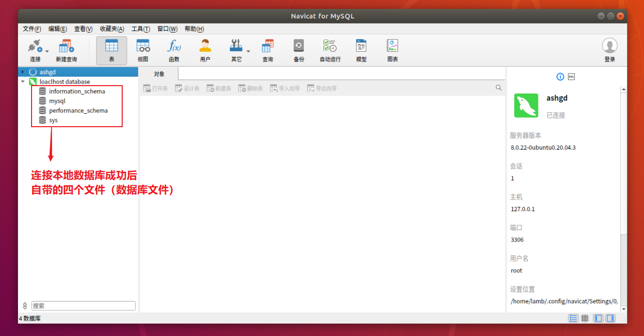This screenshot has height=336, width=644.
Task: Show the general info (i) panel icon
Action: point(560,77)
